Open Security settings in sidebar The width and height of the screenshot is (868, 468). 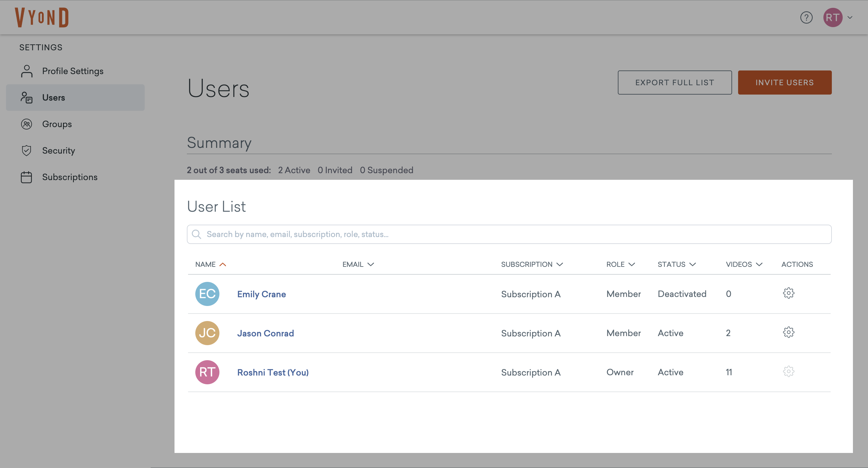point(58,151)
